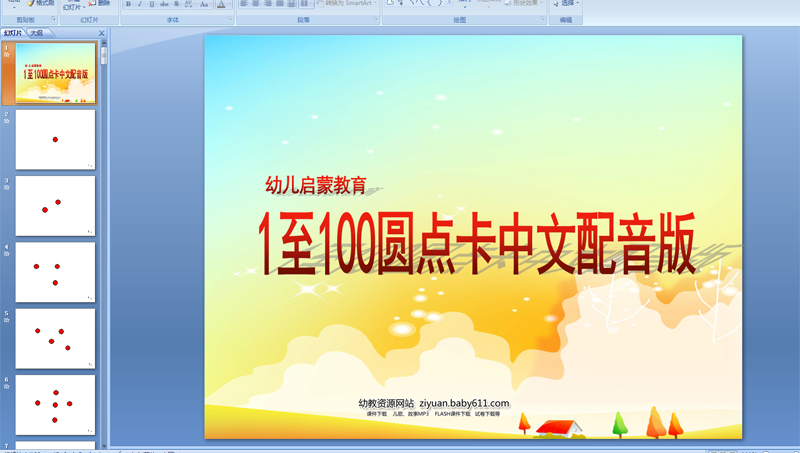
Task: Click the Delete slide (删除) icon
Action: (x=92, y=3)
